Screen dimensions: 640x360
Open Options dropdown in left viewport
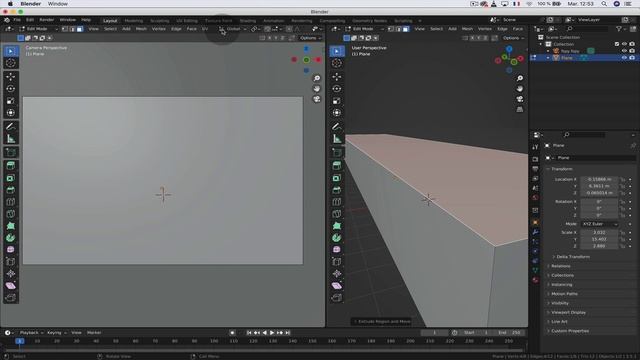coord(310,38)
